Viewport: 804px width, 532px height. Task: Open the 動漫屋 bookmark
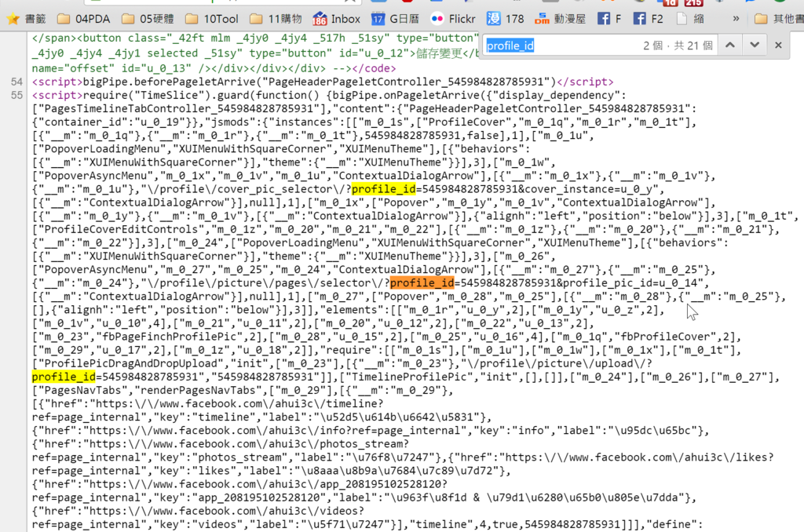[560, 19]
